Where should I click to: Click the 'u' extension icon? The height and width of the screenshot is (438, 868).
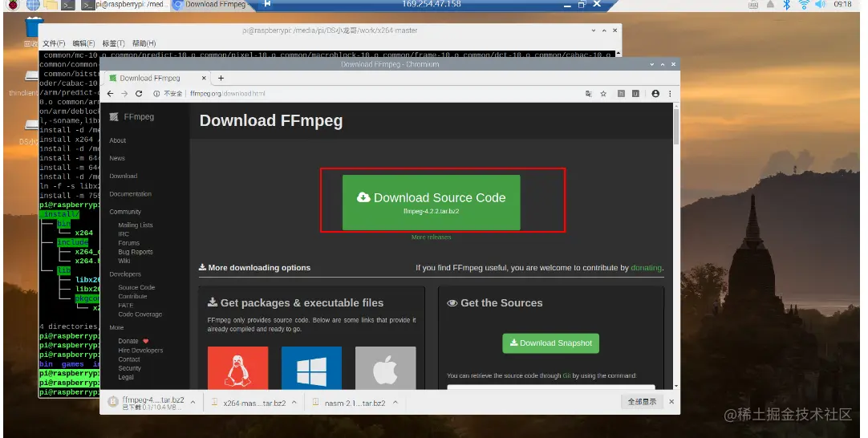click(635, 94)
